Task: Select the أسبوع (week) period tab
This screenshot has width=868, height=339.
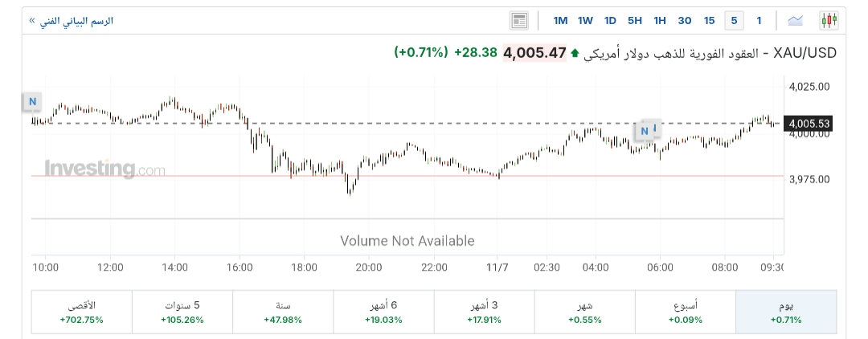Action: tap(685, 312)
